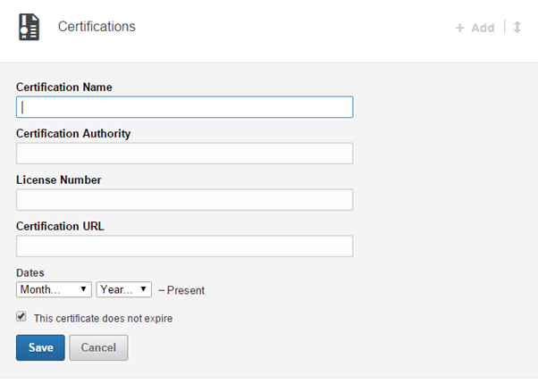
Task: Click the plus icon beside Add
Action: (459, 28)
